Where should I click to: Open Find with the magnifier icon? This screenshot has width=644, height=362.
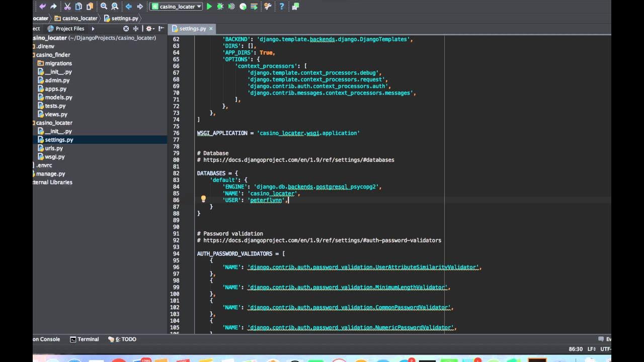pyautogui.click(x=104, y=7)
